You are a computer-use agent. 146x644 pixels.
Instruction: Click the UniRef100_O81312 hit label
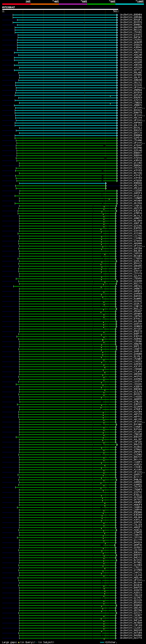131,83
